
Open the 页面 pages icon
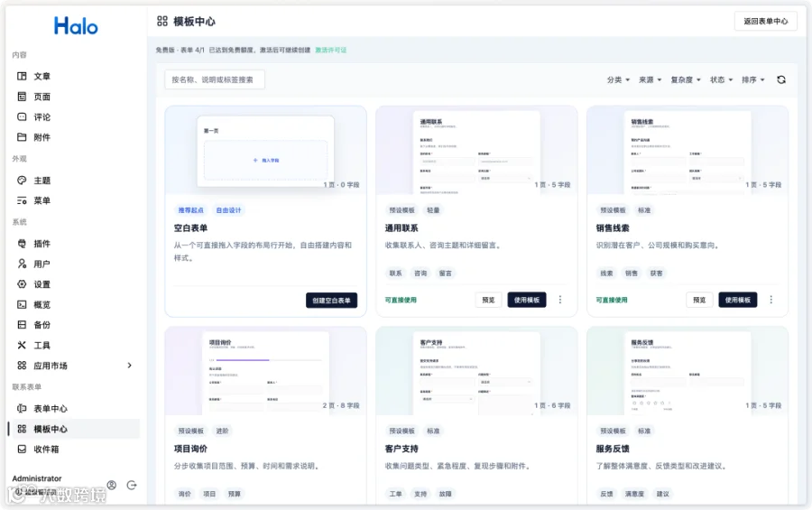coord(22,97)
